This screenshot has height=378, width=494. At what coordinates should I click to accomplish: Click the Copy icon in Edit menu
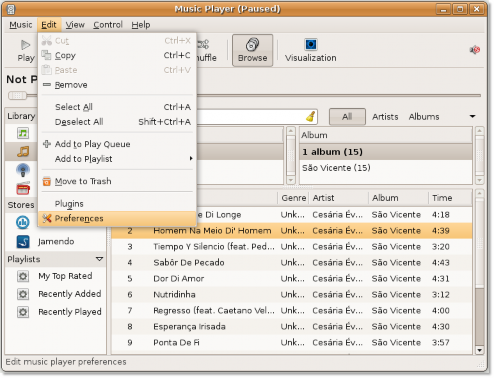tap(47, 55)
